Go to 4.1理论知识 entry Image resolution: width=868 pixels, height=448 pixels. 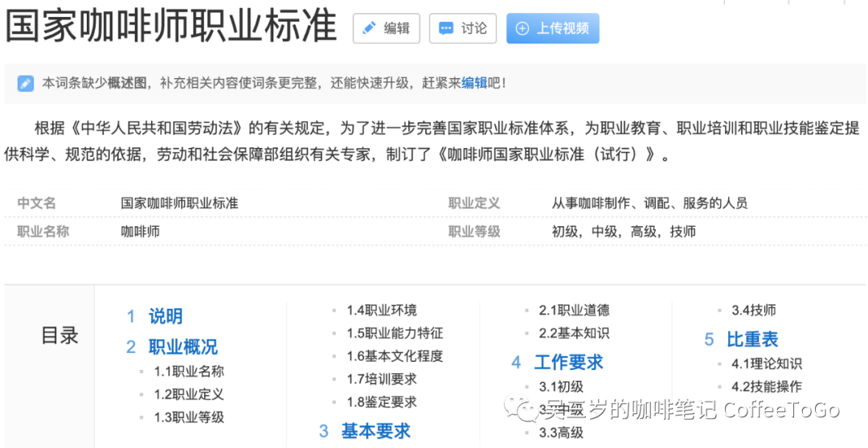[x=767, y=364]
